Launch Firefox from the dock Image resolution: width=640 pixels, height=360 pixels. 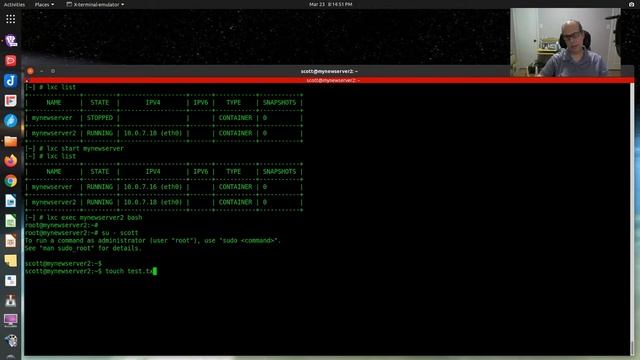[x=11, y=161]
